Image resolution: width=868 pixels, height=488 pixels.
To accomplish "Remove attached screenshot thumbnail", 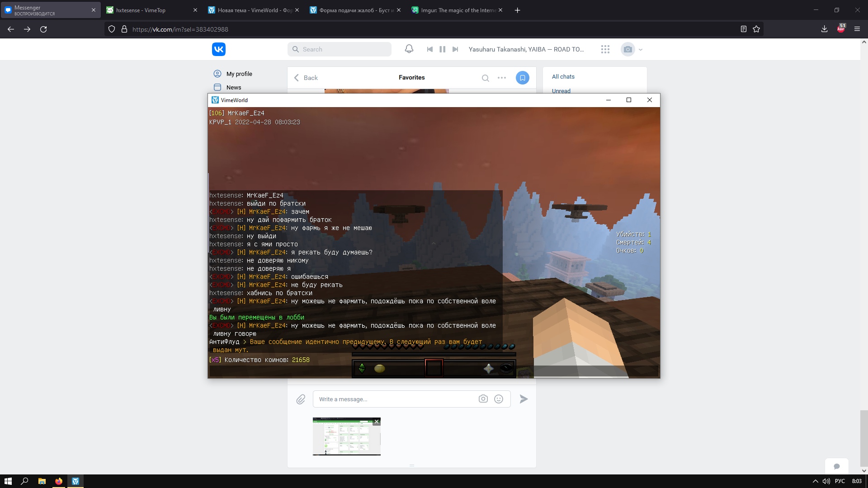I will coord(376,422).
